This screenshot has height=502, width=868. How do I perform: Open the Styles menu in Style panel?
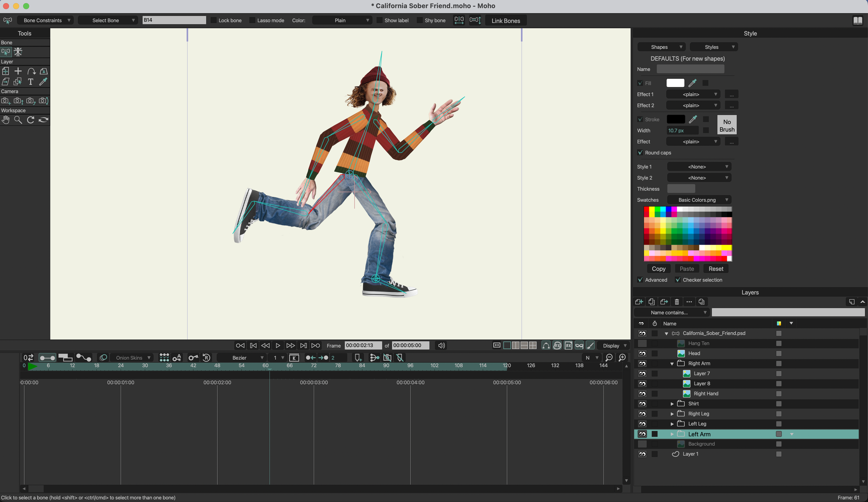714,47
